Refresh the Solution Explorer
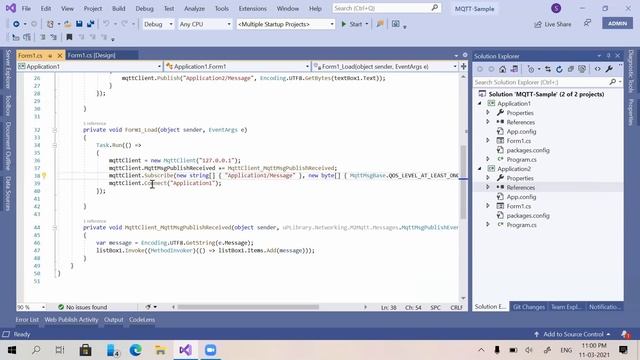This screenshot has height=360, width=640. pos(559,69)
